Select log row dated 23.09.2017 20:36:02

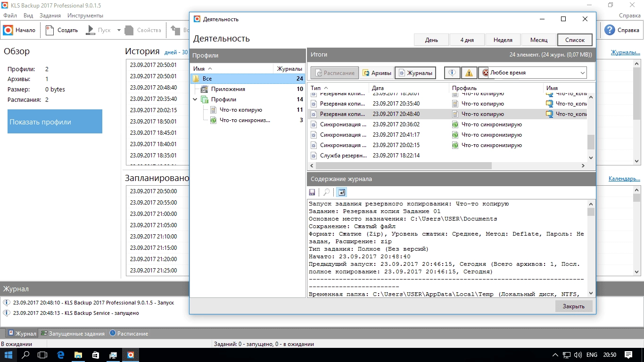[447, 124]
